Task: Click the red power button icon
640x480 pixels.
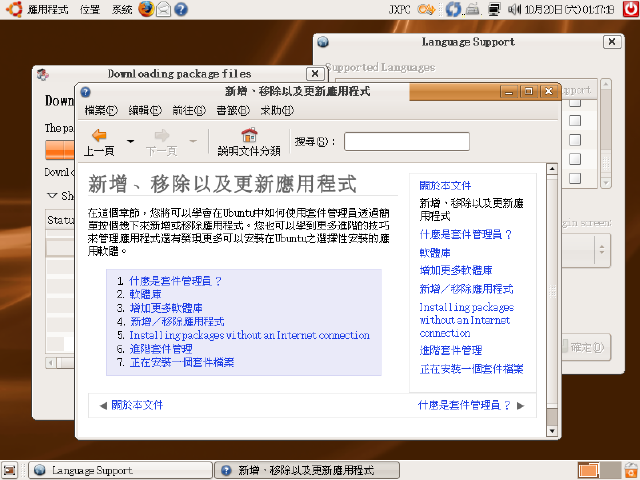Action: pyautogui.click(x=631, y=9)
